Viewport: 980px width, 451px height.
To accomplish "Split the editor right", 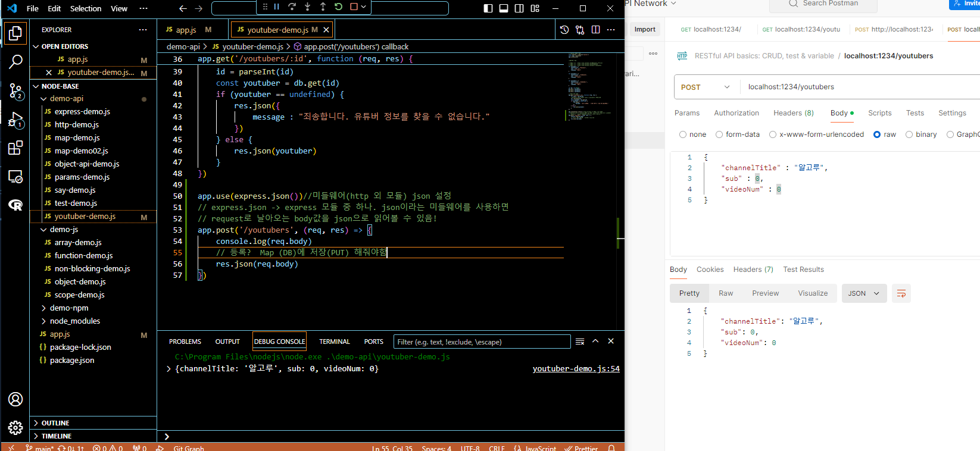I will 595,30.
